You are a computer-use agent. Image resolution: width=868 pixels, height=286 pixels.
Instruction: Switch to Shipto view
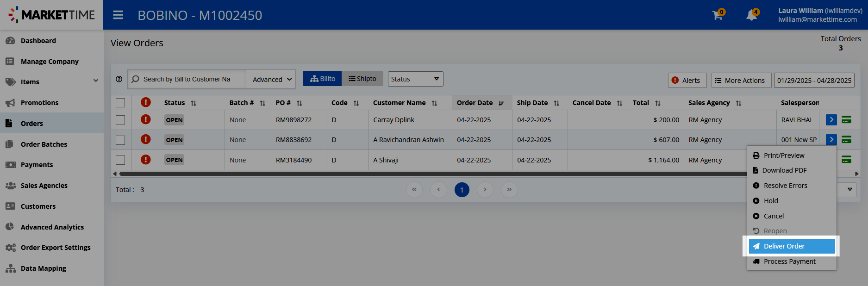coord(362,79)
